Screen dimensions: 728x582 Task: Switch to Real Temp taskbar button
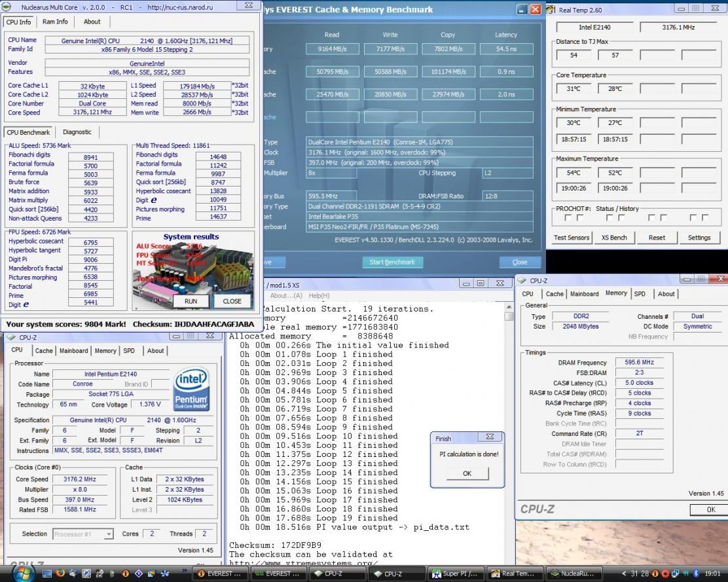click(514, 573)
